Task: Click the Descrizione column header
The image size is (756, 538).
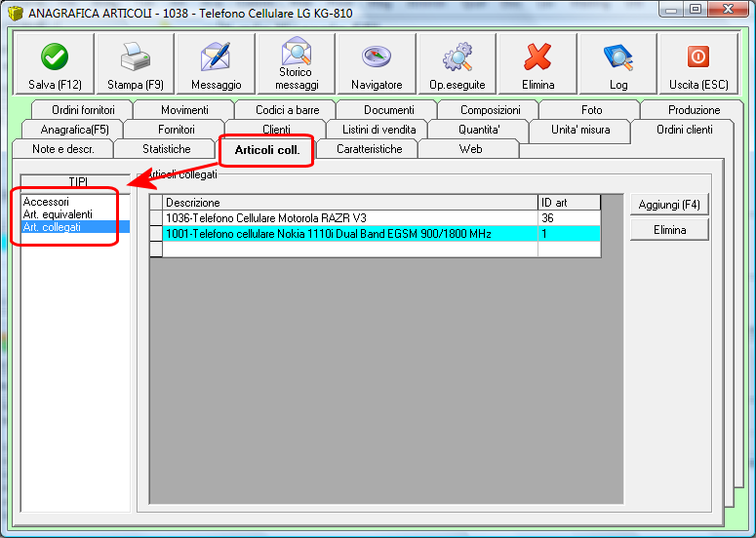Action: click(x=350, y=203)
